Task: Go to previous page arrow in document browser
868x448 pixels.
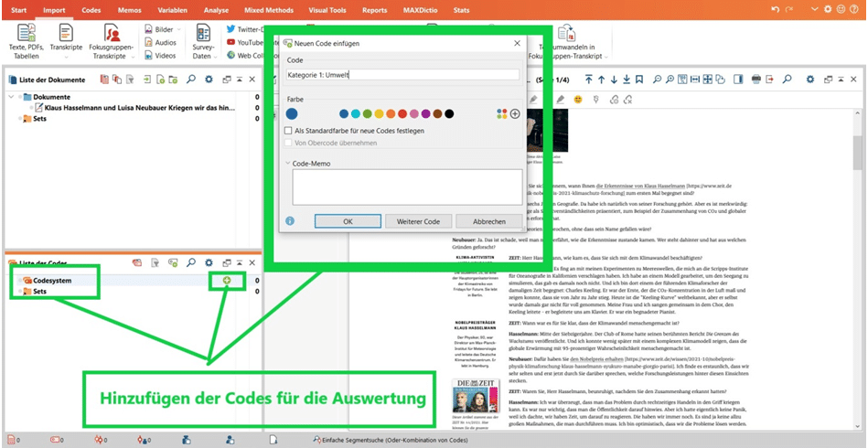Action: pyautogui.click(x=602, y=80)
